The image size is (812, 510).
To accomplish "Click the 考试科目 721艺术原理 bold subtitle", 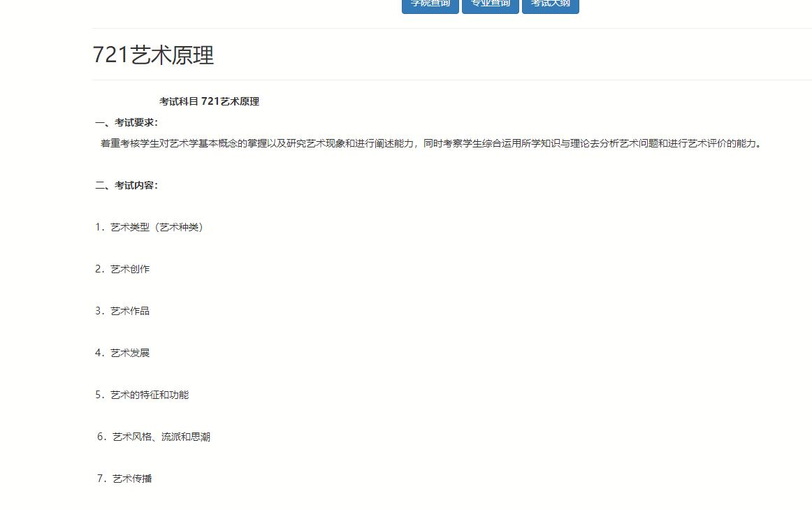I will tap(209, 101).
